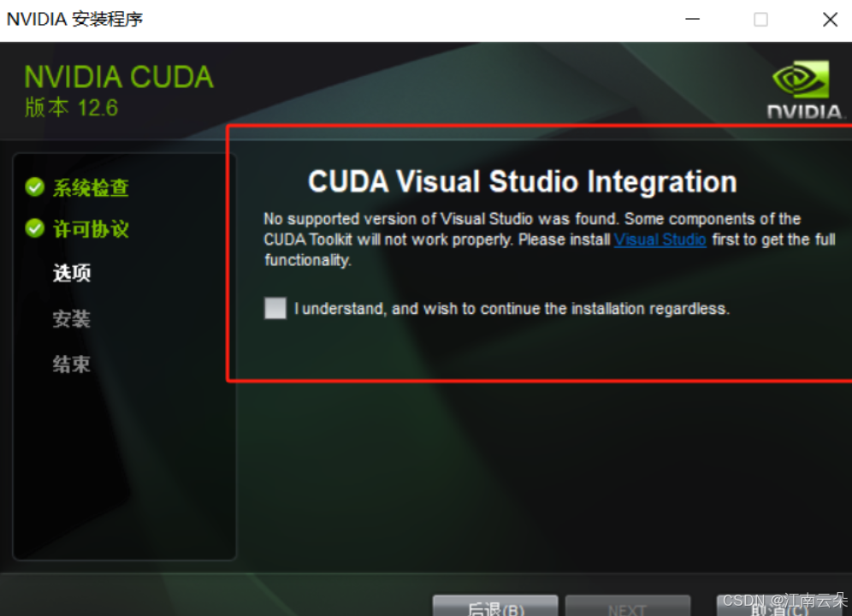The image size is (852, 616).
Task: Click the greyed NEXT button
Action: (628, 607)
